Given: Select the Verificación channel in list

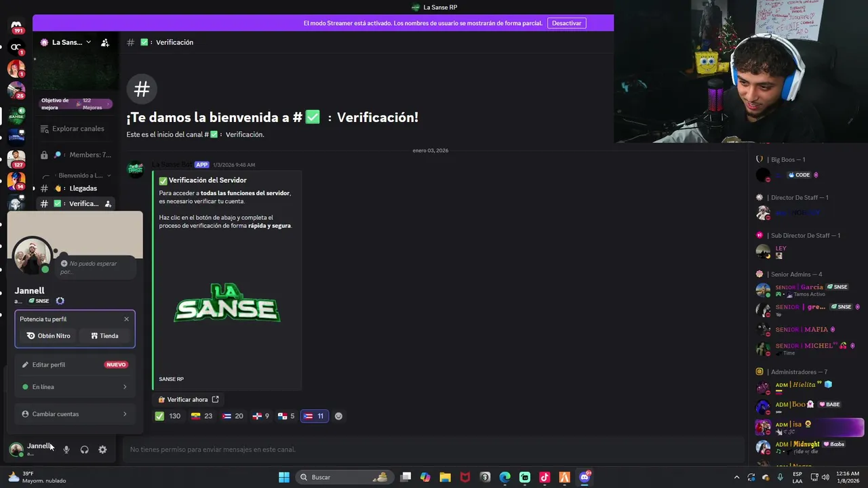Looking at the screenshot, I should point(75,203).
